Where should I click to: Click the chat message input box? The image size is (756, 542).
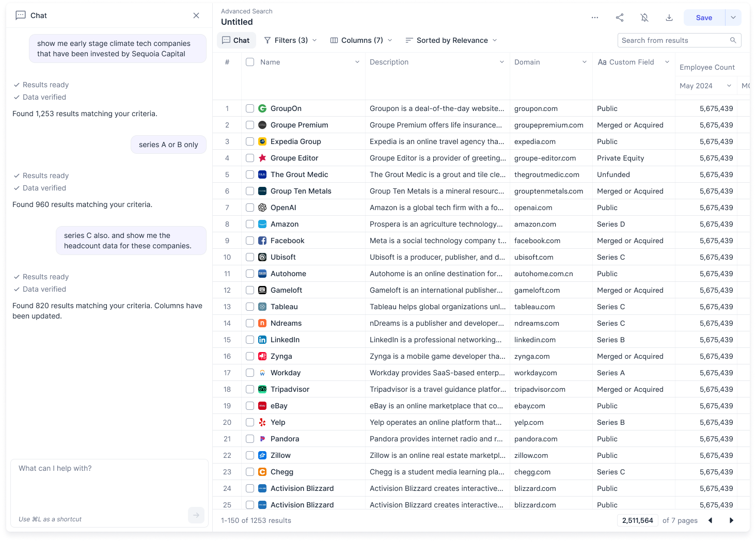click(109, 493)
